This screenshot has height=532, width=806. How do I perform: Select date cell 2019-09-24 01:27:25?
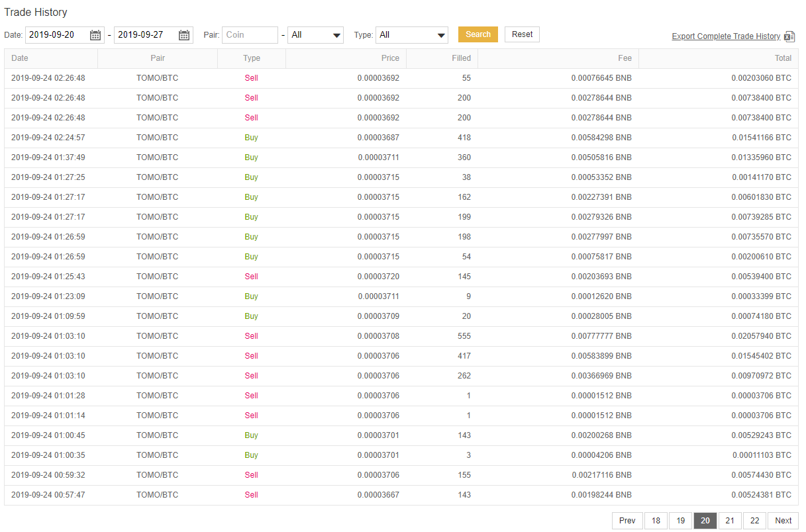48,177
